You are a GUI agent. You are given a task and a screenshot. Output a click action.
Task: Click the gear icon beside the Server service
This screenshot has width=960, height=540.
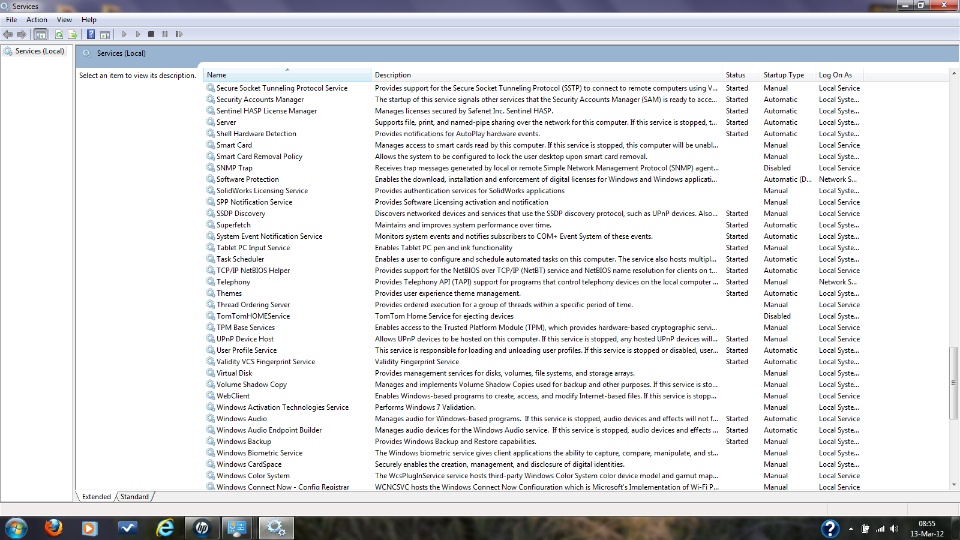coord(210,122)
